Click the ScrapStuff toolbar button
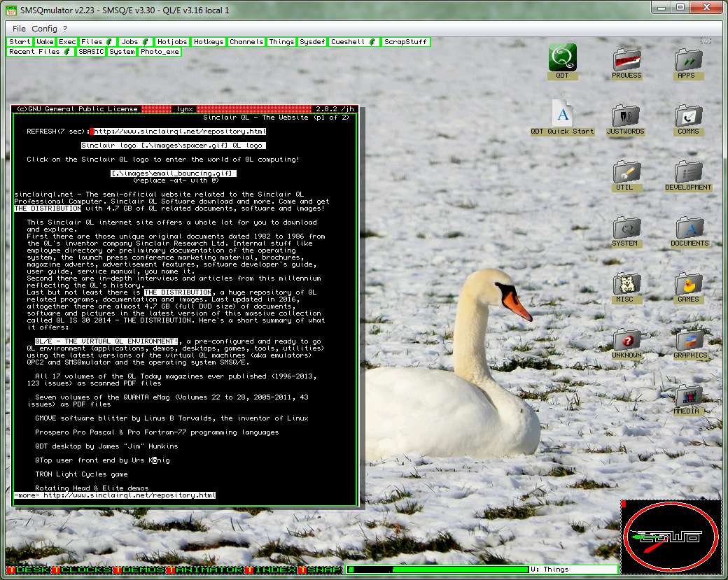728x580 pixels. pyautogui.click(x=405, y=42)
